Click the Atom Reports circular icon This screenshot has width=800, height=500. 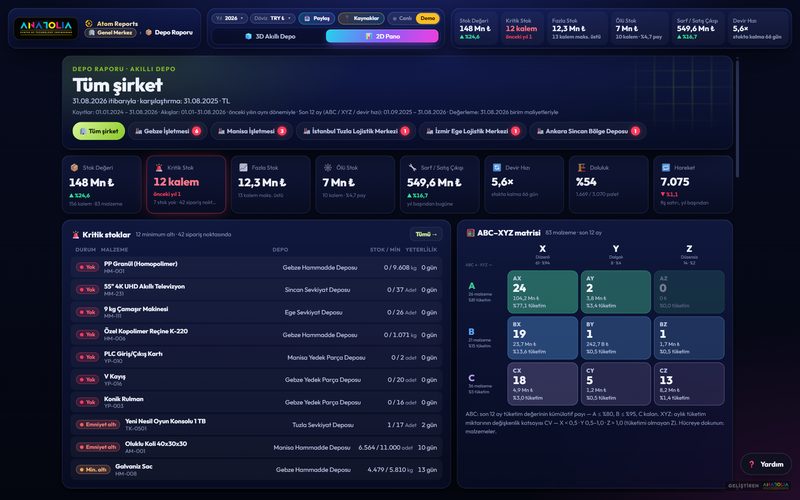click(89, 23)
